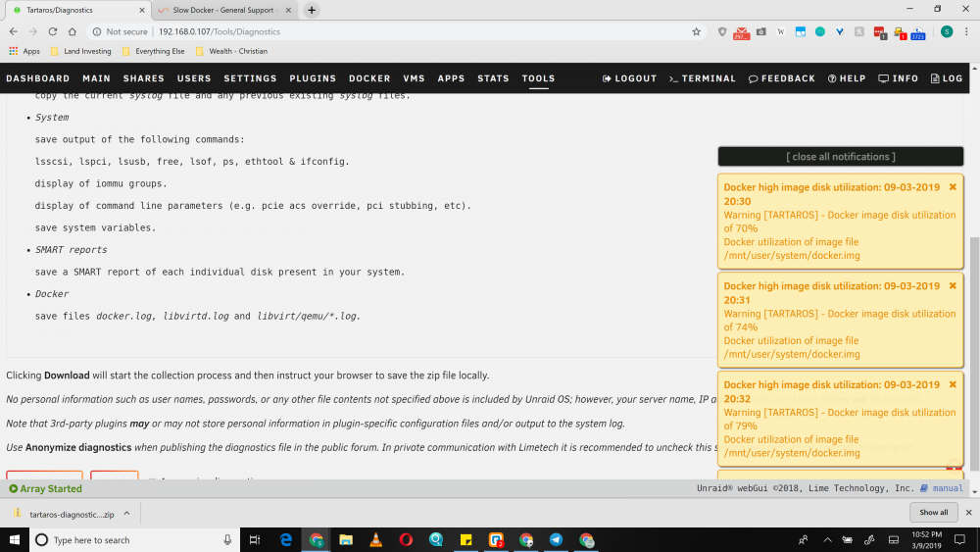Close all notifications

coord(841,156)
